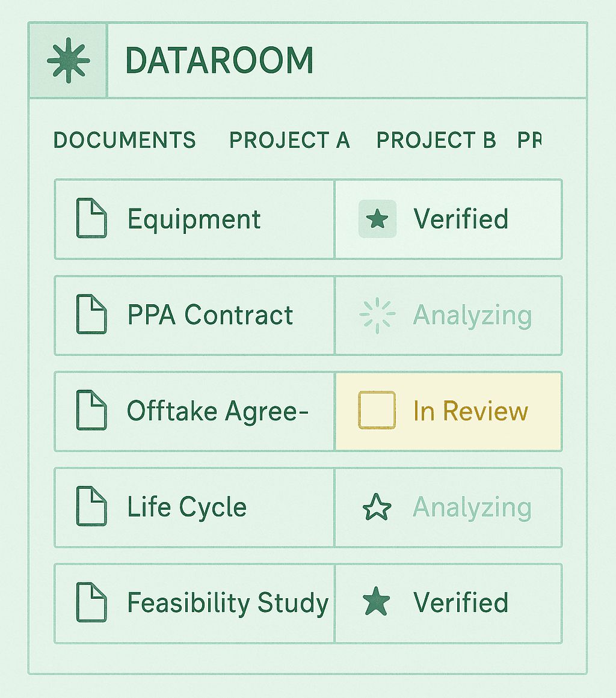Open the PPA Contract document

210,315
